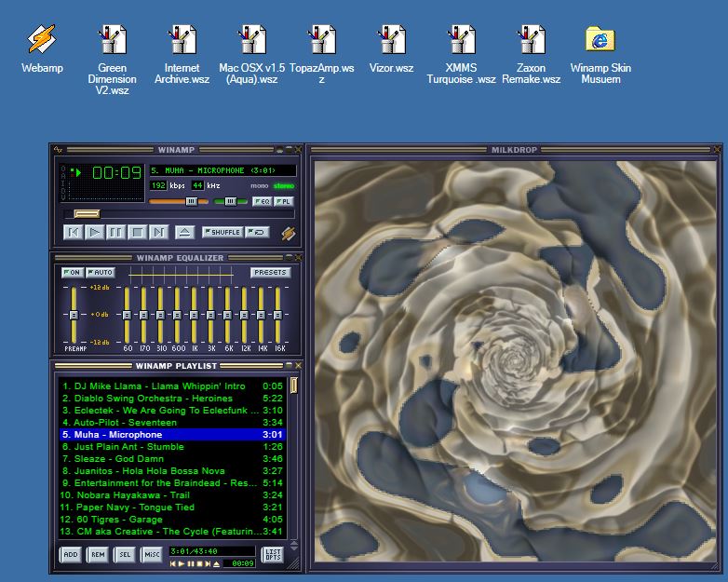
Task: Click the equalizer graph line display
Action: coord(182,275)
